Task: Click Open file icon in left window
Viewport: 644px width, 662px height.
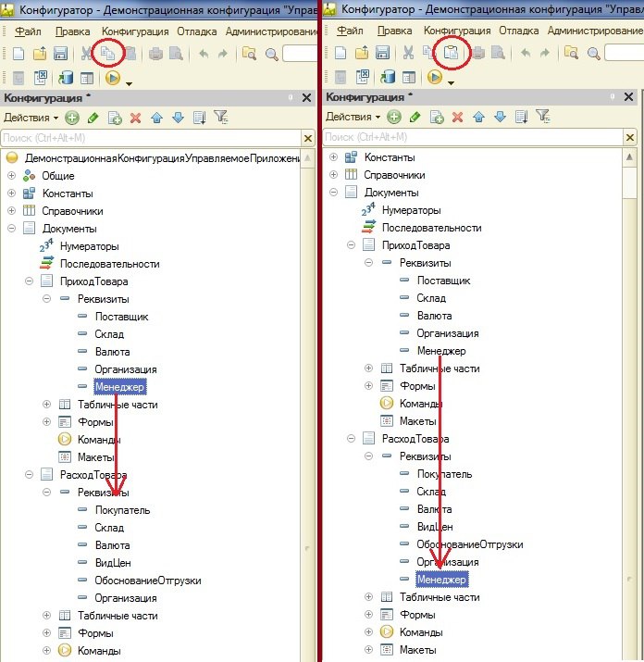Action: click(x=40, y=54)
